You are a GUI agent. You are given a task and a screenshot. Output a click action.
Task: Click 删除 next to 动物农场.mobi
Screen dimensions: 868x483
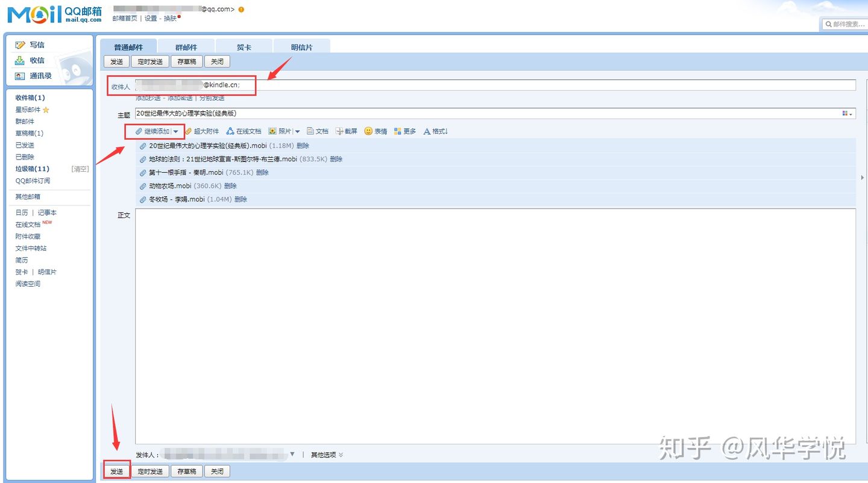tap(230, 186)
